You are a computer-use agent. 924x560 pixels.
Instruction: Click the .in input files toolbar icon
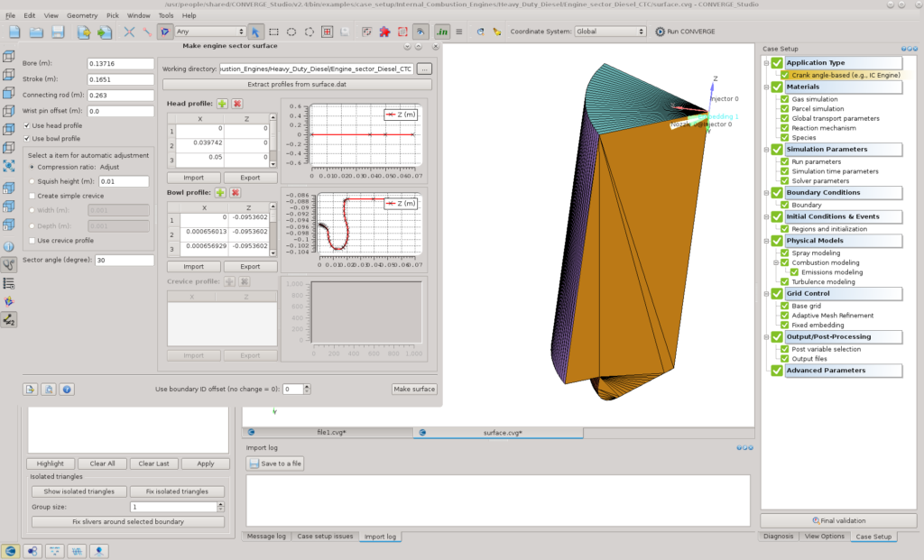(x=441, y=32)
